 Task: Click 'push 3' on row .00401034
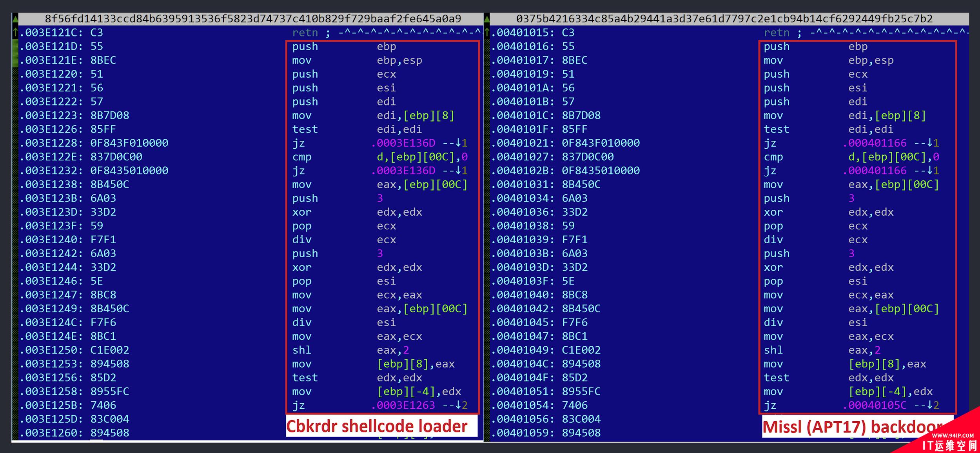(x=809, y=198)
